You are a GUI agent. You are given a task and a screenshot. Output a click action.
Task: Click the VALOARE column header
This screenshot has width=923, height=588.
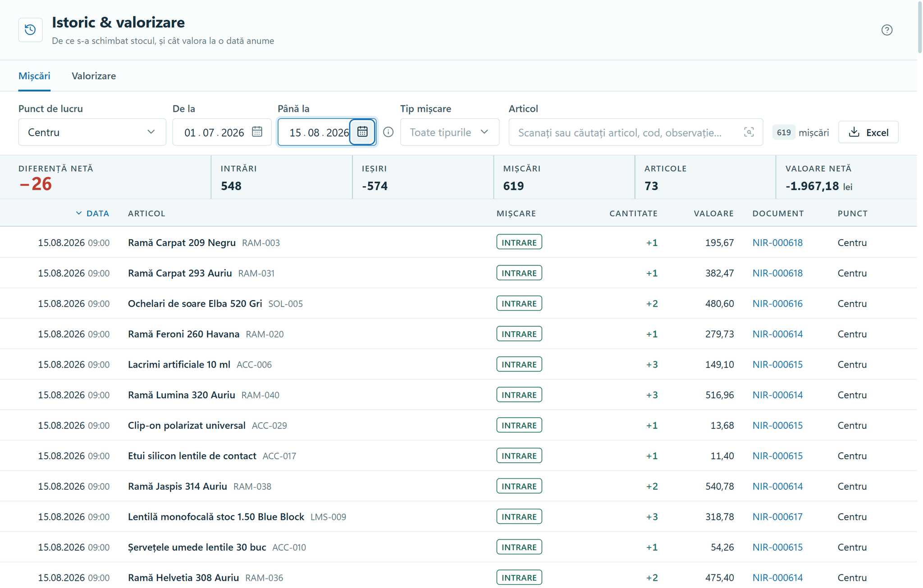click(x=713, y=213)
